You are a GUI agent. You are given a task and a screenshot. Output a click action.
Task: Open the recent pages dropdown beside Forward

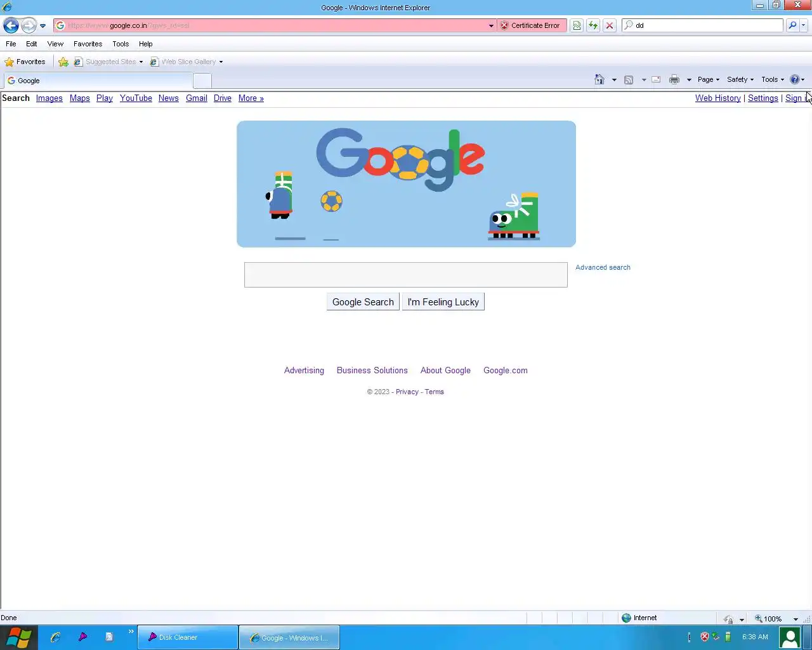click(43, 26)
